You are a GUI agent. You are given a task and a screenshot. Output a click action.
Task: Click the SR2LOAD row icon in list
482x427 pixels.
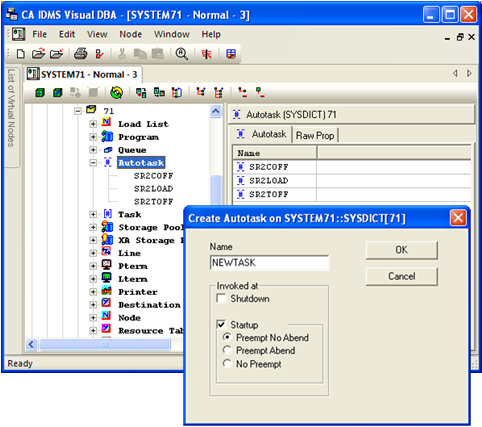click(240, 180)
